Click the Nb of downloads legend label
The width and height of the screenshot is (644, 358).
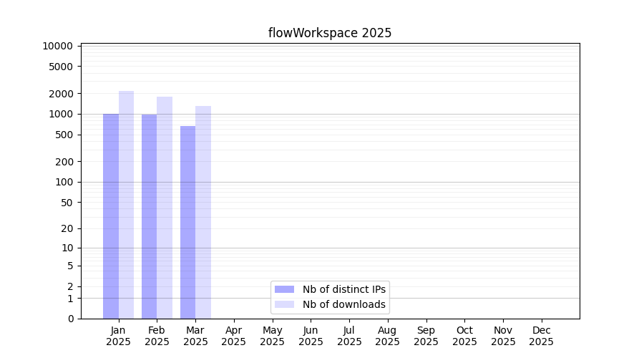(344, 304)
